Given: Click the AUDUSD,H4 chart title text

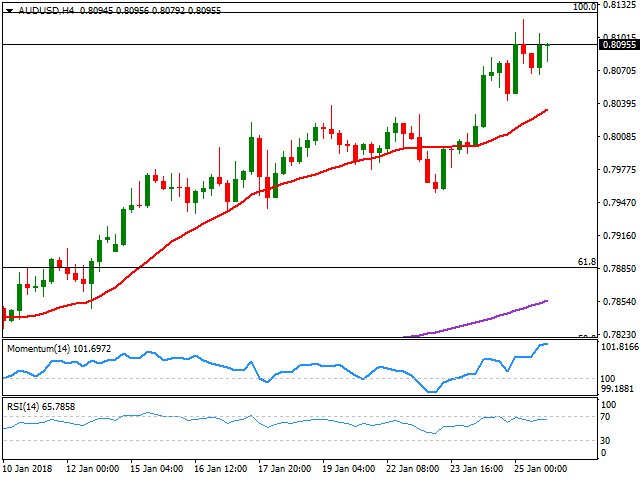Looking at the screenshot, I should 42,8.
